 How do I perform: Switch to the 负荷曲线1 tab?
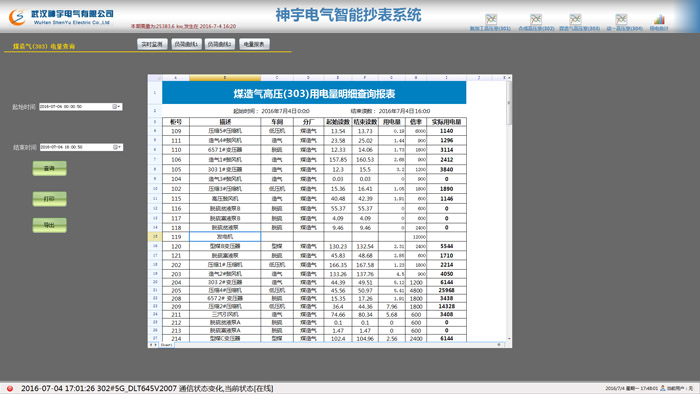coord(186,44)
